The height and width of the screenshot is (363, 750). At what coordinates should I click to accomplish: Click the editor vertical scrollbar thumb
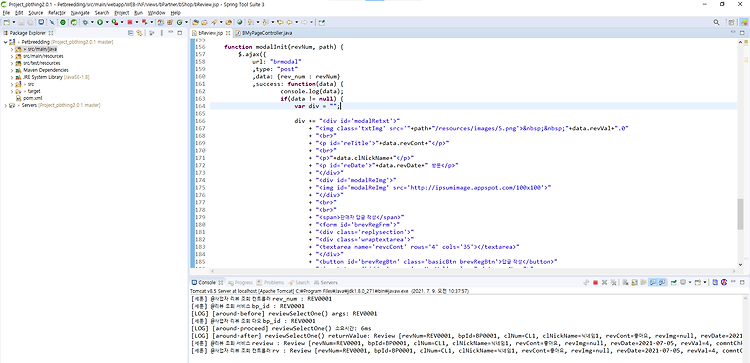(x=740, y=214)
